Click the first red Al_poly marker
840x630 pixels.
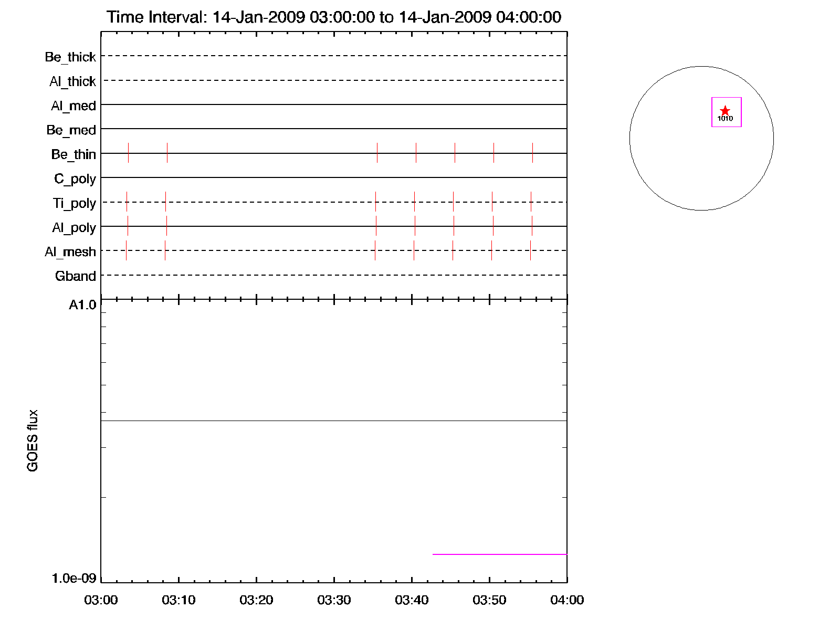(376, 226)
